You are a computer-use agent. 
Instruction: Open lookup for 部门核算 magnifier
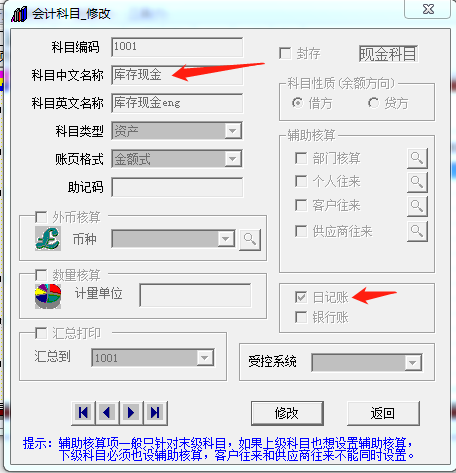pos(417,158)
